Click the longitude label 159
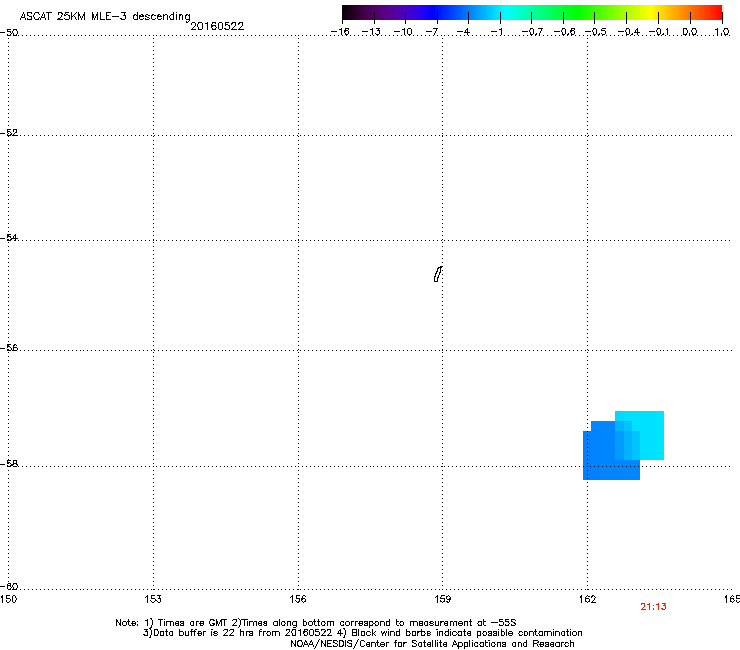 (442, 599)
